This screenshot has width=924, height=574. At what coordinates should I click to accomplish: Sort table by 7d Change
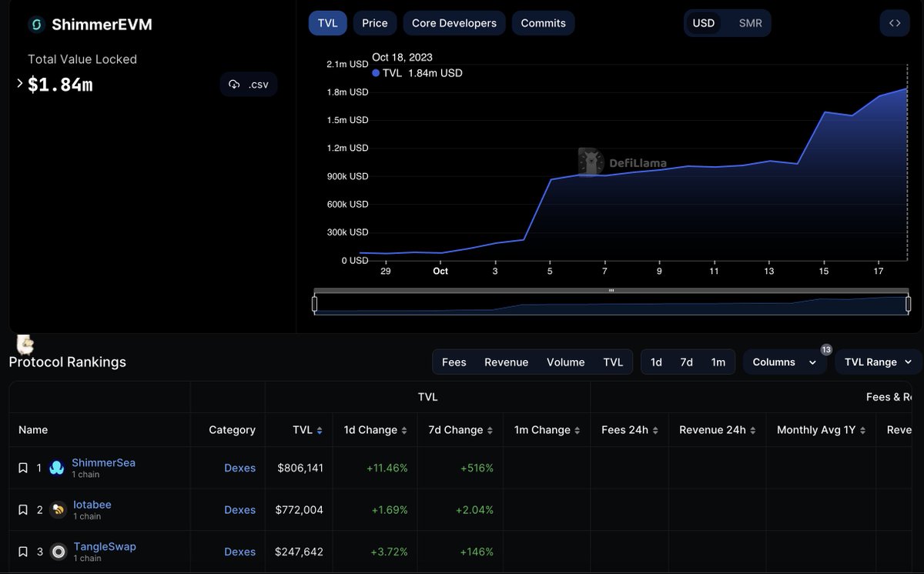(460, 430)
